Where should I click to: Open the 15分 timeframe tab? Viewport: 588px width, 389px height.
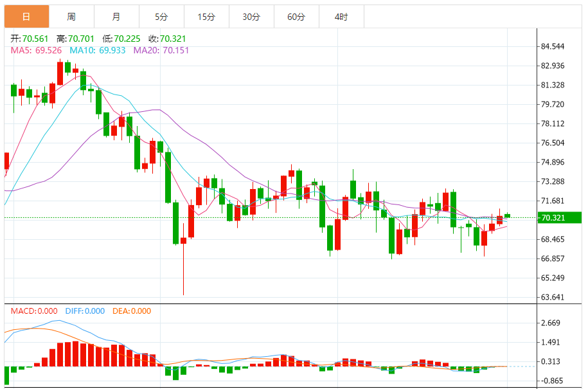point(206,17)
